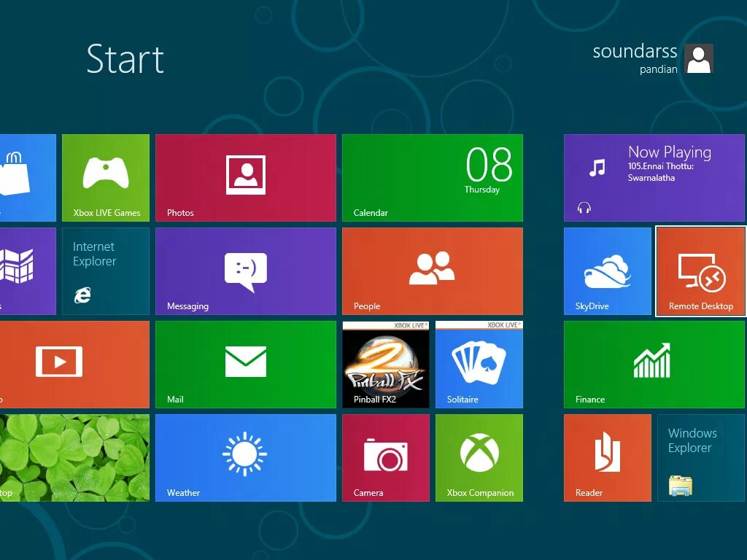
Task: Click the '105.Ennai Thottu: Swarnalatha' track text
Action: pos(660,172)
